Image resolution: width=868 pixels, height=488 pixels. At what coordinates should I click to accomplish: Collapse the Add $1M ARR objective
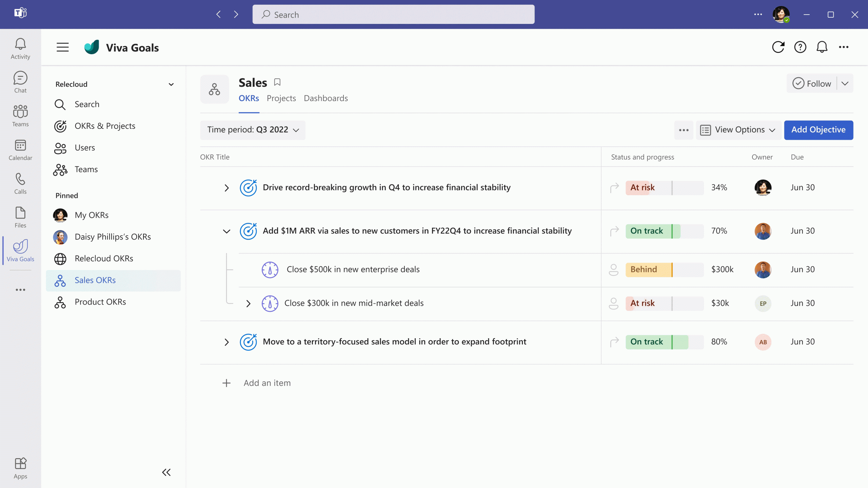pos(226,231)
